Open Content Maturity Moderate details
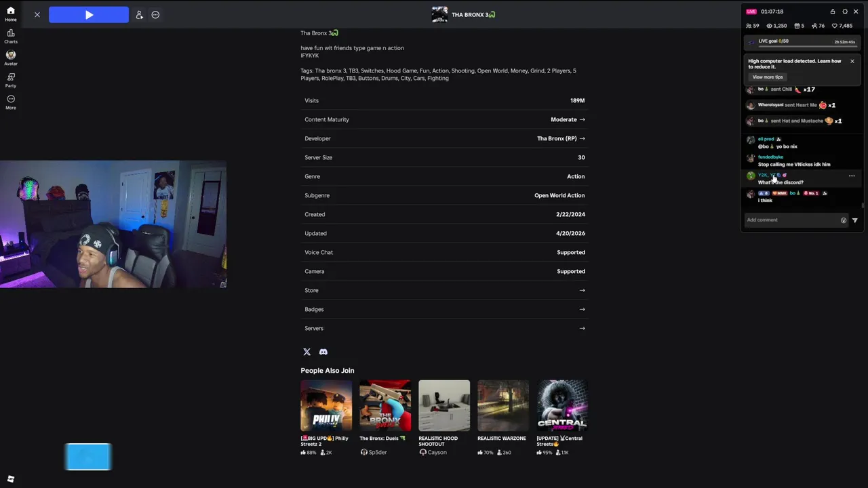 [x=568, y=119]
